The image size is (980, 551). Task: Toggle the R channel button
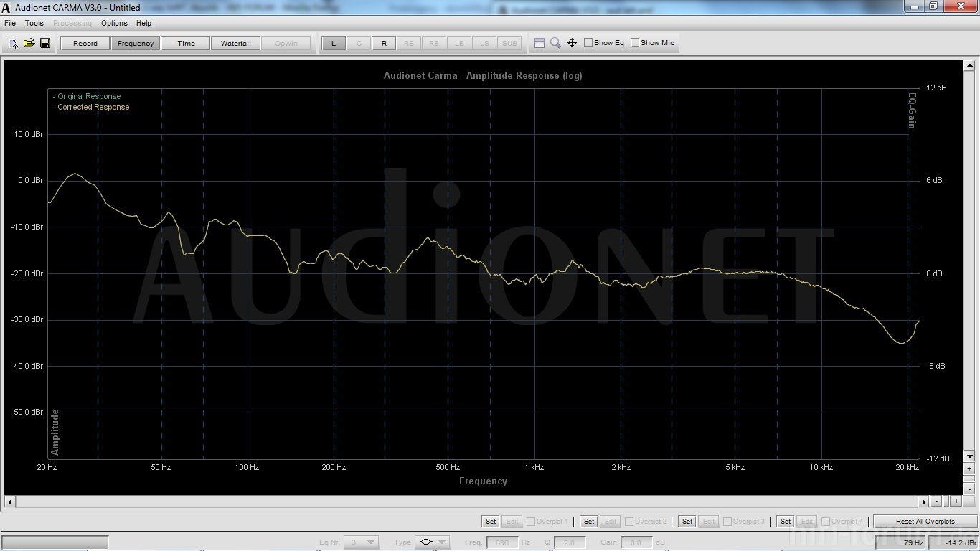click(384, 43)
